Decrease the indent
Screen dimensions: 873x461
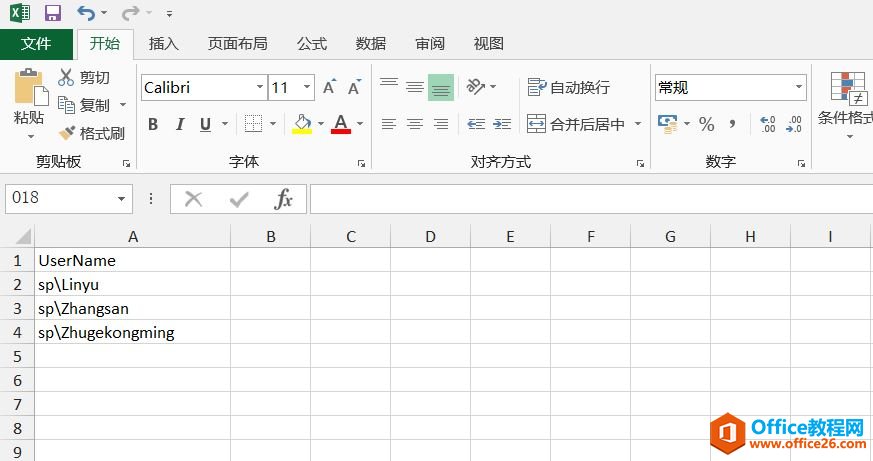(476, 124)
